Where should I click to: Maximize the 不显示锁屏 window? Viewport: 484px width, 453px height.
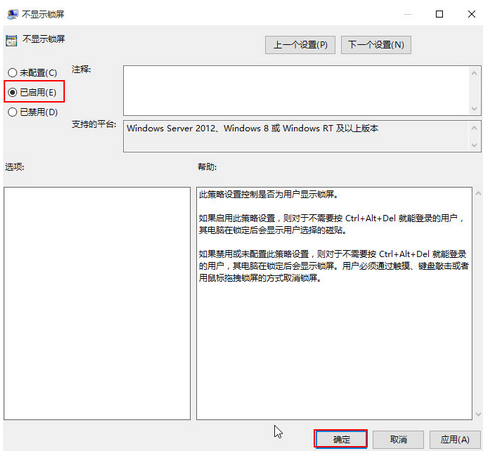(x=439, y=14)
